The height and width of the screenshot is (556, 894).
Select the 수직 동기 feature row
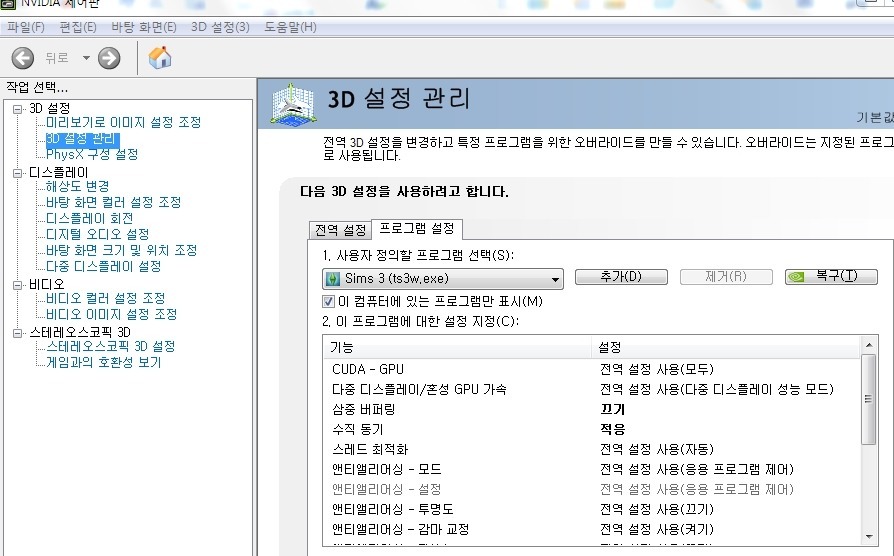coord(592,429)
